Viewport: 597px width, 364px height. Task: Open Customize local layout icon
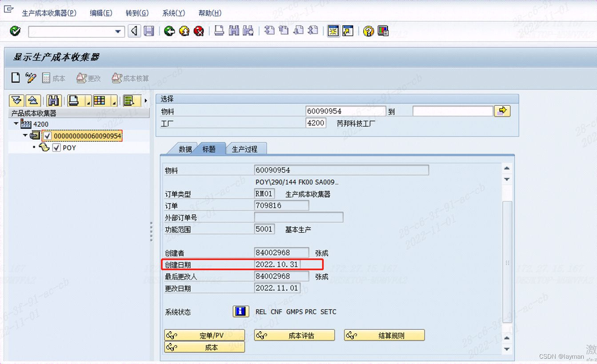coord(383,31)
